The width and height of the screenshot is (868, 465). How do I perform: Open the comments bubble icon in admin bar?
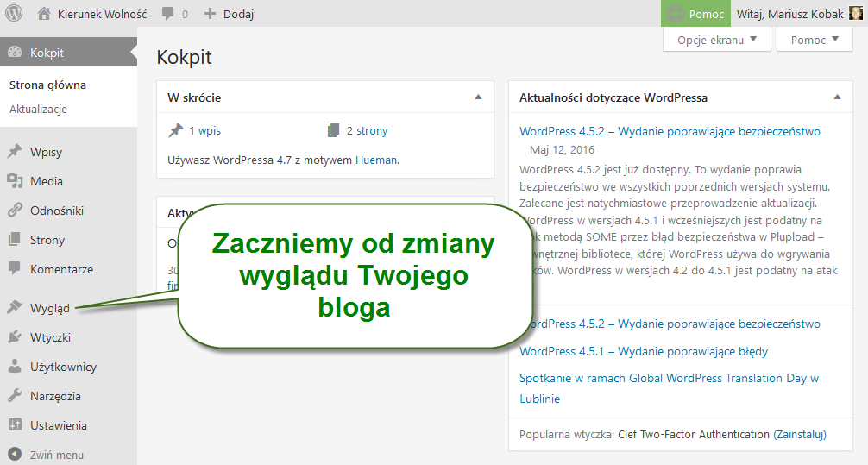[x=167, y=14]
